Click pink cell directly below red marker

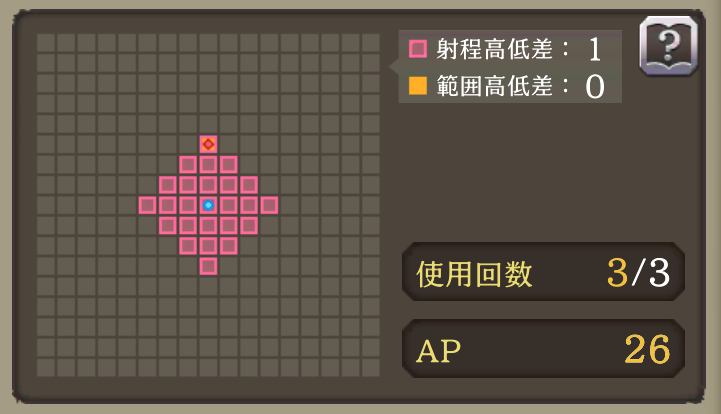coord(208,165)
